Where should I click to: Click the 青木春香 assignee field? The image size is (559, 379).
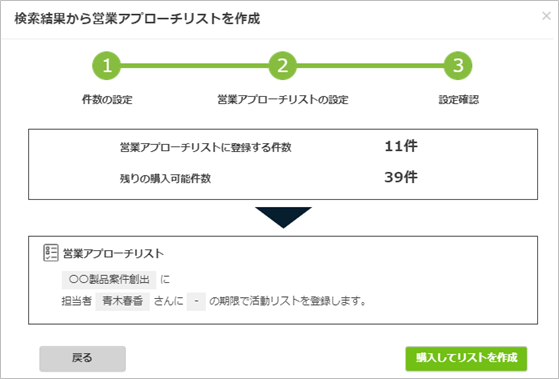123,302
